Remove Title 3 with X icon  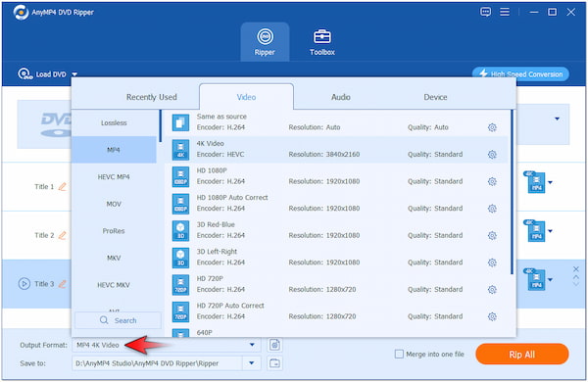[576, 269]
